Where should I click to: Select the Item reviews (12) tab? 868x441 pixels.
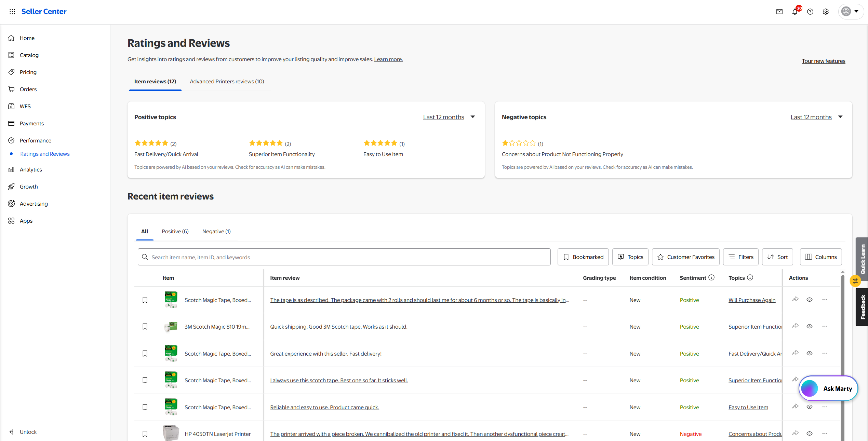[x=155, y=81]
